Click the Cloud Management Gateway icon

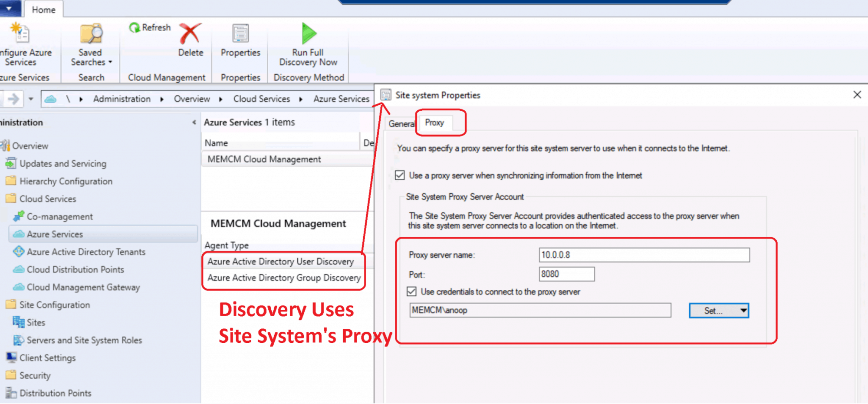18,287
